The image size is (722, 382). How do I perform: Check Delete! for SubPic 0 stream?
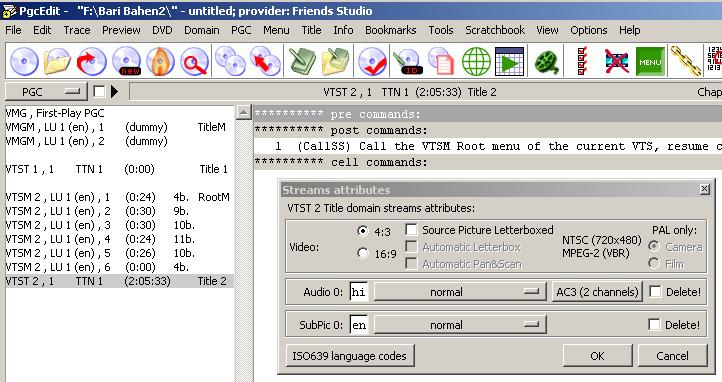pos(654,324)
